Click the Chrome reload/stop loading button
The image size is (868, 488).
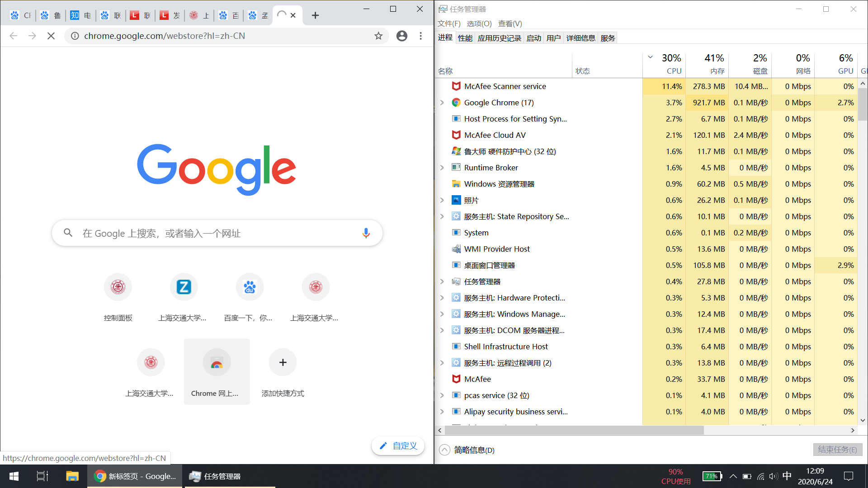[51, 36]
